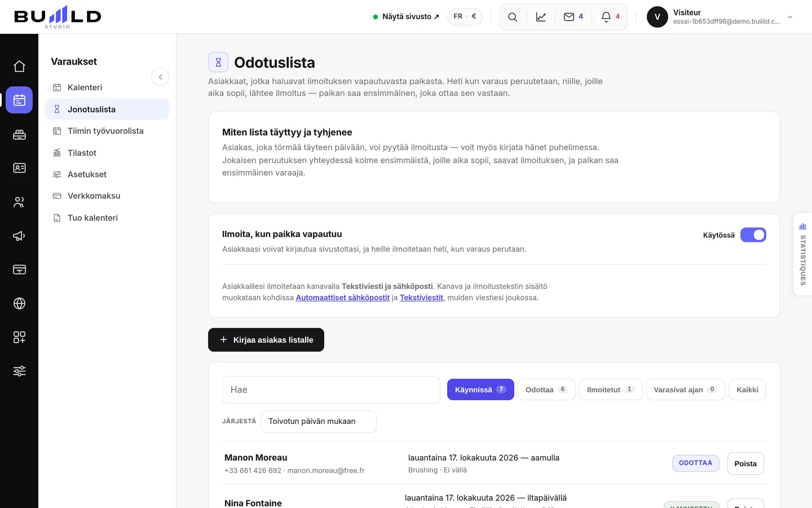812x508 pixels.
Task: Select the Odottaa filter tab
Action: pyautogui.click(x=546, y=389)
